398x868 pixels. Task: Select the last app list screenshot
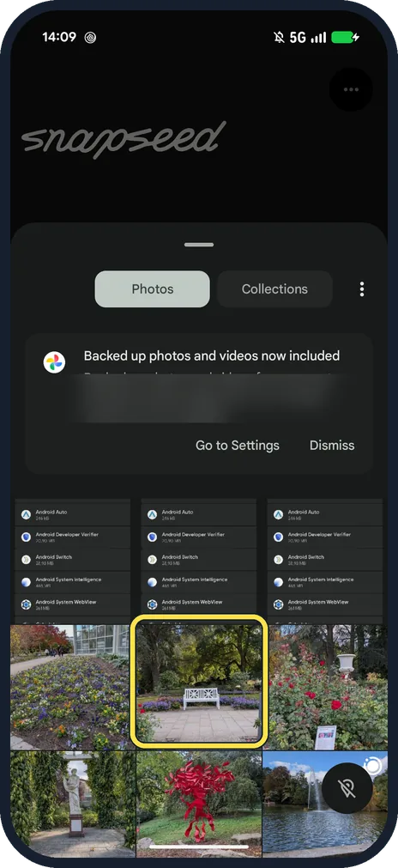pos(324,561)
